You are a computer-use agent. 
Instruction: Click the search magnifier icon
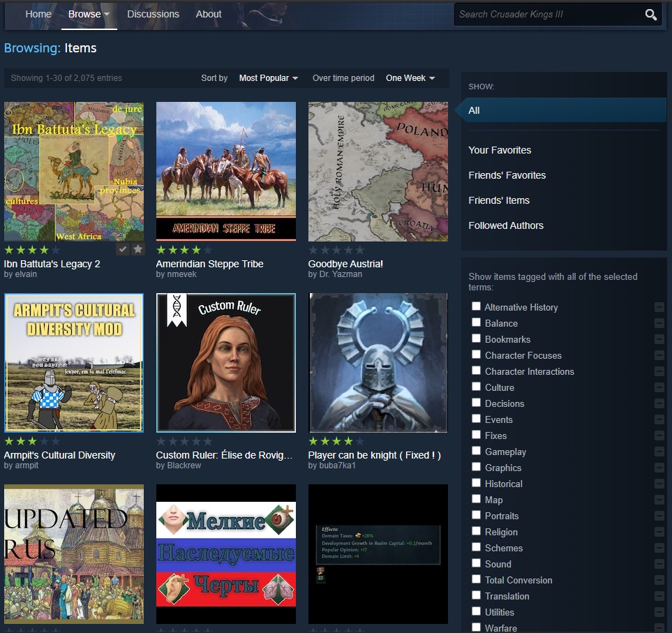[x=650, y=15]
